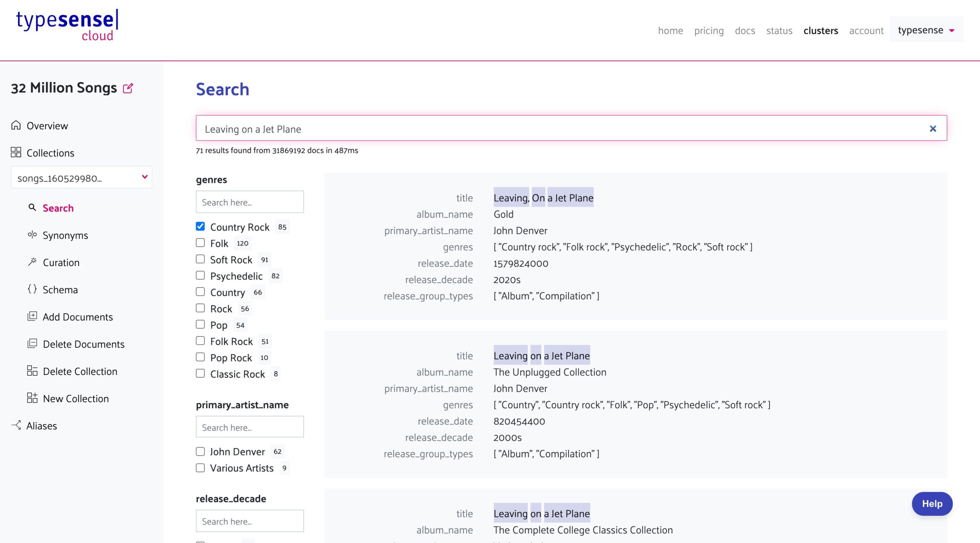Go to the clusters menu item
This screenshot has height=543, width=980.
click(821, 31)
